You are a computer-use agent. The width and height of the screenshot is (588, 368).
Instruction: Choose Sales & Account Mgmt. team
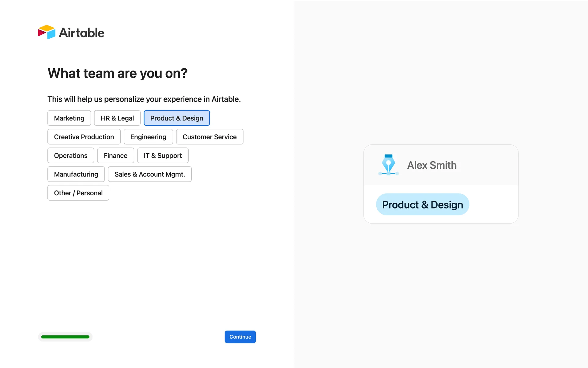coord(149,174)
